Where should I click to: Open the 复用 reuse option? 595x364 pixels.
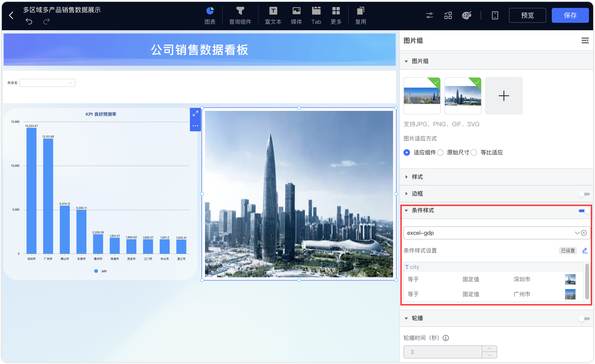pyautogui.click(x=361, y=15)
